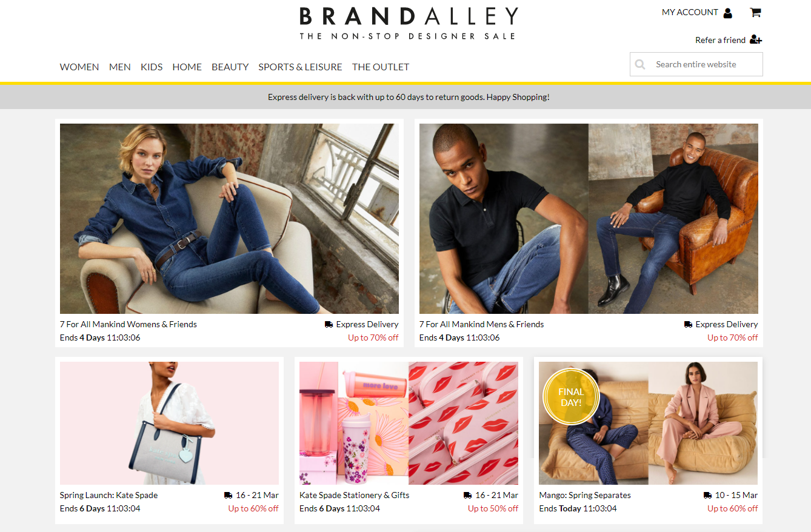Open the WOMEN menu
This screenshot has height=532, width=811.
[x=79, y=67]
